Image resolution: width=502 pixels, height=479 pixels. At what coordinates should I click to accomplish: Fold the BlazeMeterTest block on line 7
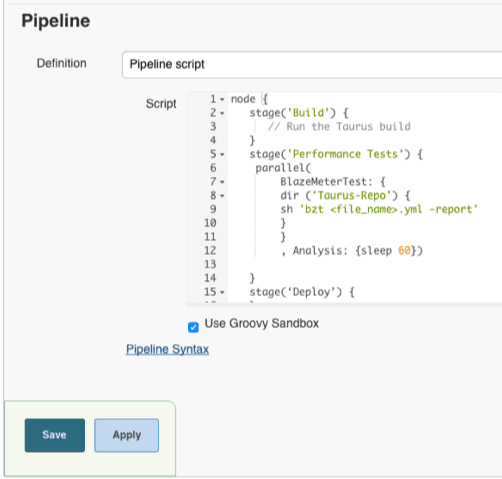click(222, 182)
